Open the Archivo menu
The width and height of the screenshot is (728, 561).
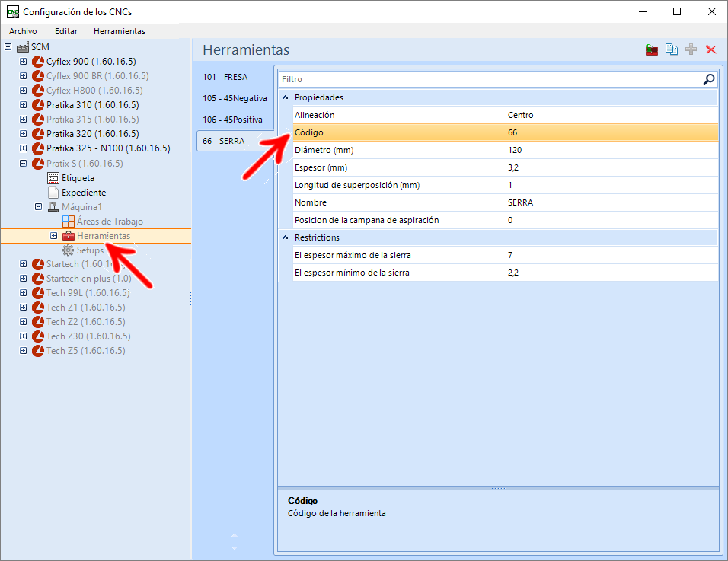coord(23,31)
